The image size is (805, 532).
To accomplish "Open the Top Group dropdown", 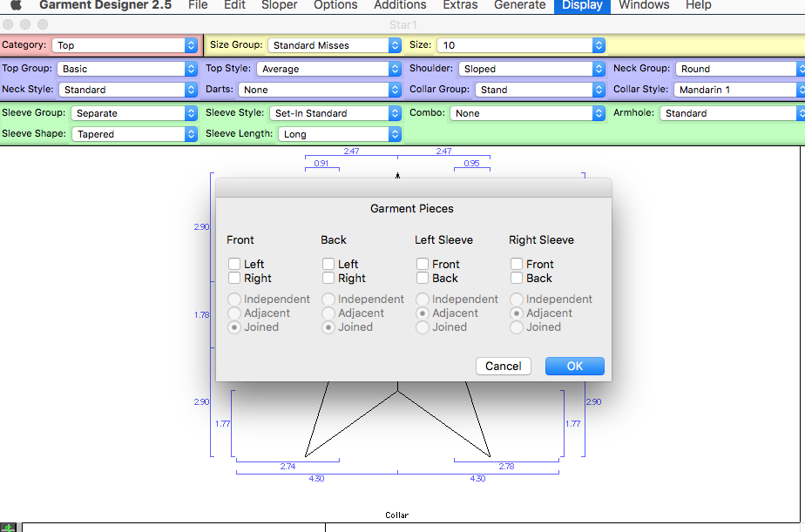I will click(127, 69).
